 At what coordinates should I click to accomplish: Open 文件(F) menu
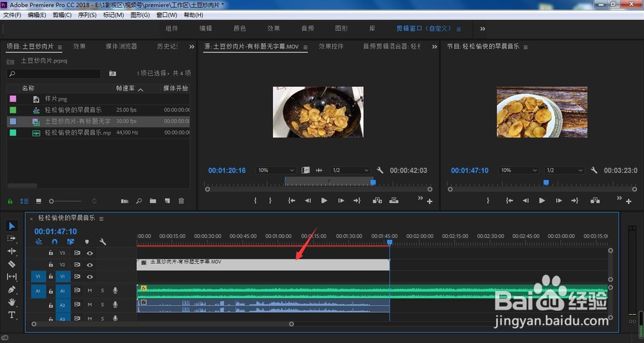(12, 15)
